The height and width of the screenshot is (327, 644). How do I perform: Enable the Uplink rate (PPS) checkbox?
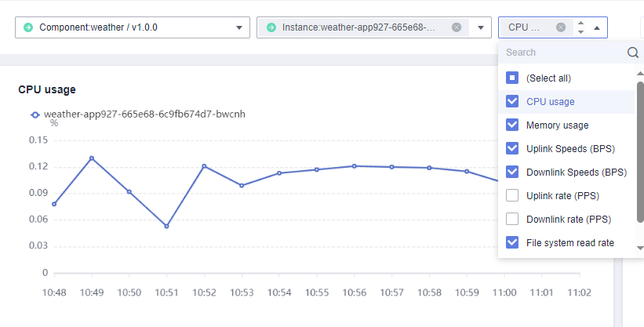pos(512,195)
